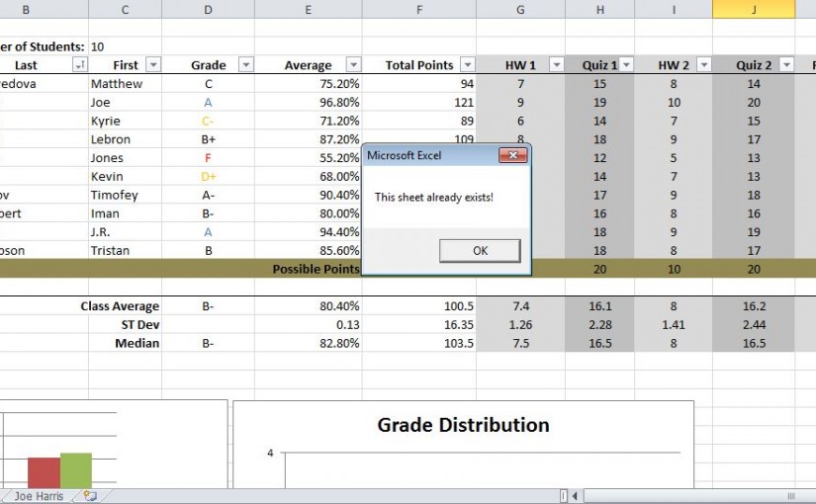Viewport: 816px width, 504px height.
Task: Click the green bar in the left chart
Action: (75, 470)
